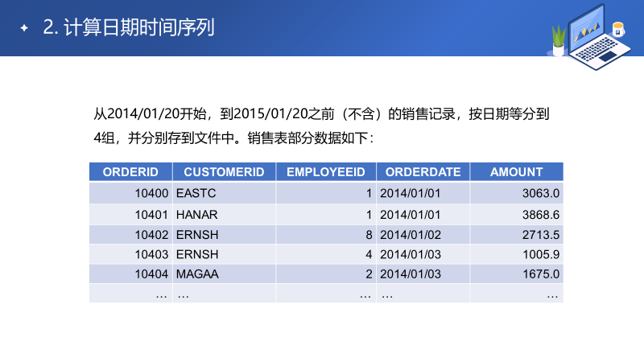Image resolution: width=644 pixels, height=362 pixels.
Task: Click the amount cell 3868.6
Action: pos(540,215)
